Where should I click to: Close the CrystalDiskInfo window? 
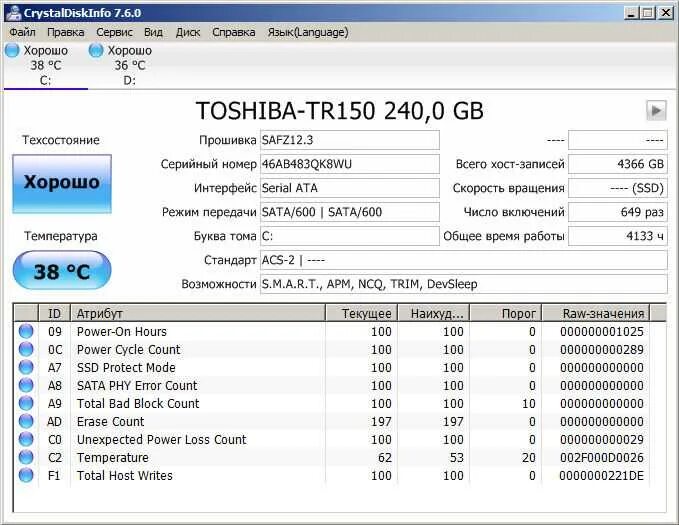pos(665,13)
